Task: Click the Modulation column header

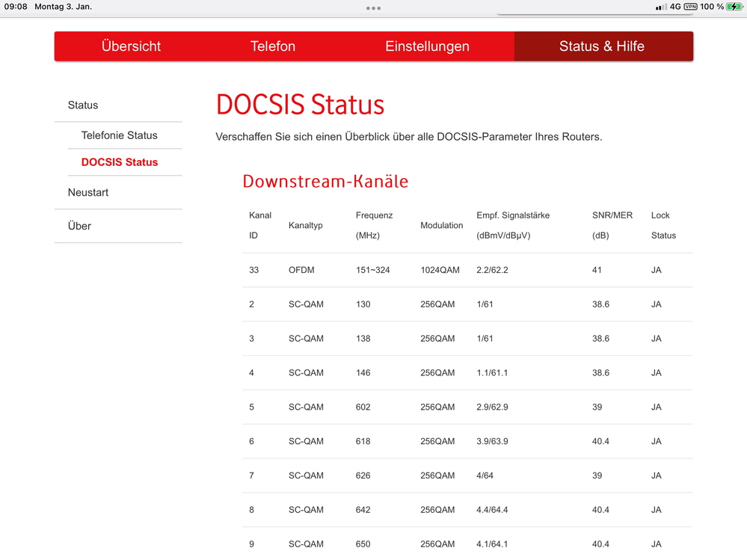Action: [x=442, y=225]
